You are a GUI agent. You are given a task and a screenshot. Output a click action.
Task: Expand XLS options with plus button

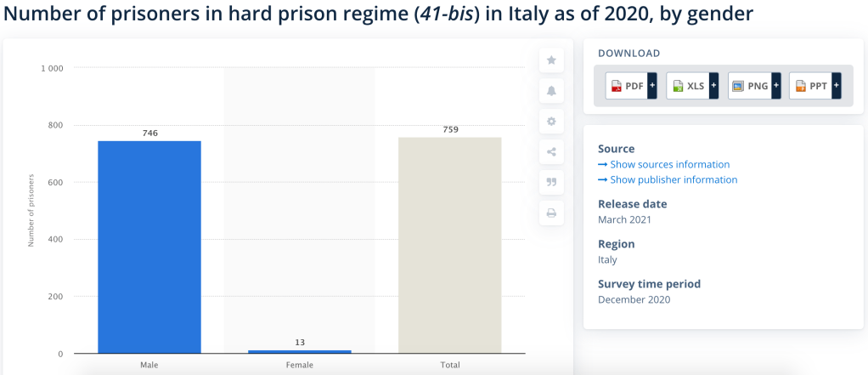[713, 86]
